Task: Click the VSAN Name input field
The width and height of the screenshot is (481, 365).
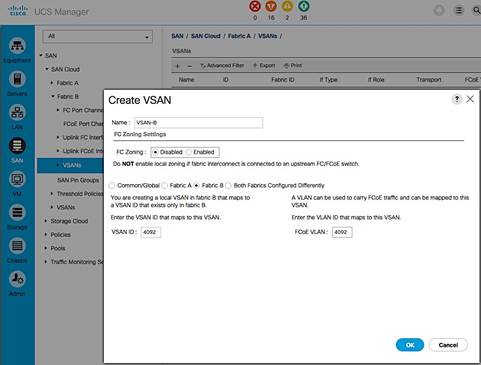Action: [198, 123]
